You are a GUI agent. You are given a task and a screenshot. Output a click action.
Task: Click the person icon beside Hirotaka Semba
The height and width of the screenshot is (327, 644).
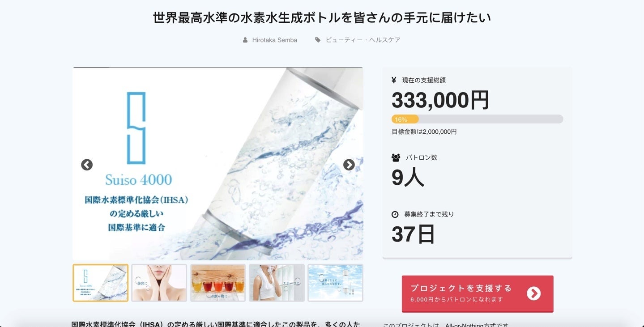[245, 40]
